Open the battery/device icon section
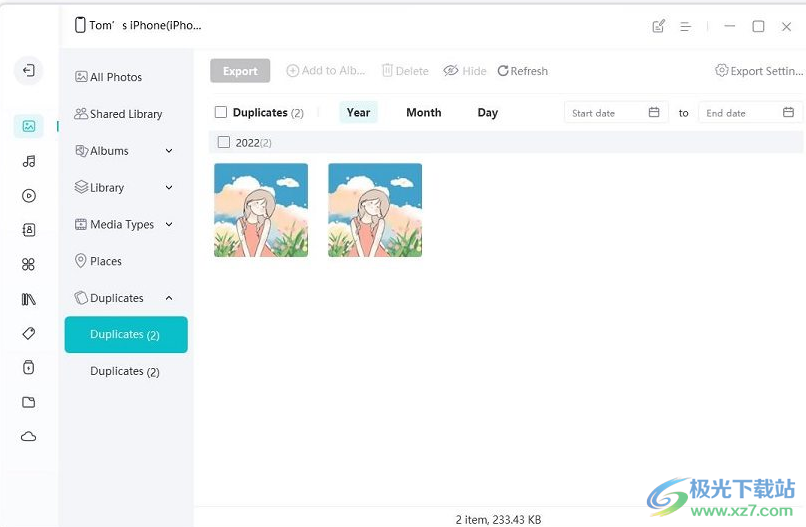This screenshot has width=806, height=527. coord(29,367)
